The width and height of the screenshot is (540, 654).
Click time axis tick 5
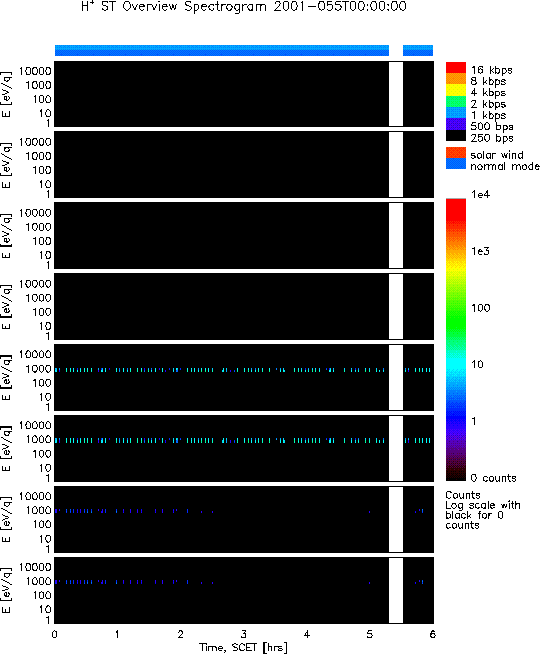coord(369,634)
